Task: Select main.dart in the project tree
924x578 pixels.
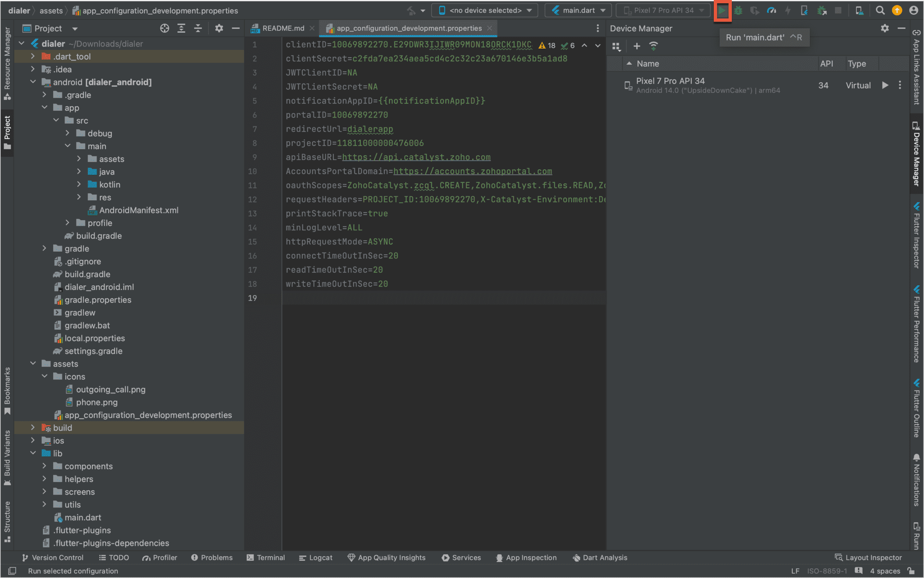Action: click(x=83, y=517)
